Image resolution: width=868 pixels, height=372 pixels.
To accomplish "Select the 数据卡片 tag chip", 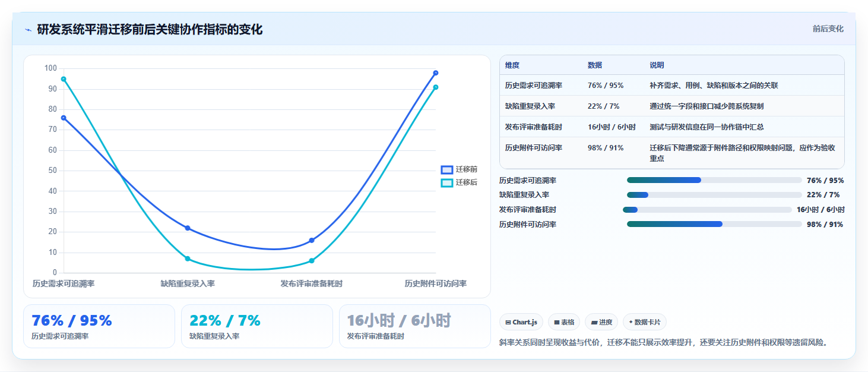I will [645, 322].
